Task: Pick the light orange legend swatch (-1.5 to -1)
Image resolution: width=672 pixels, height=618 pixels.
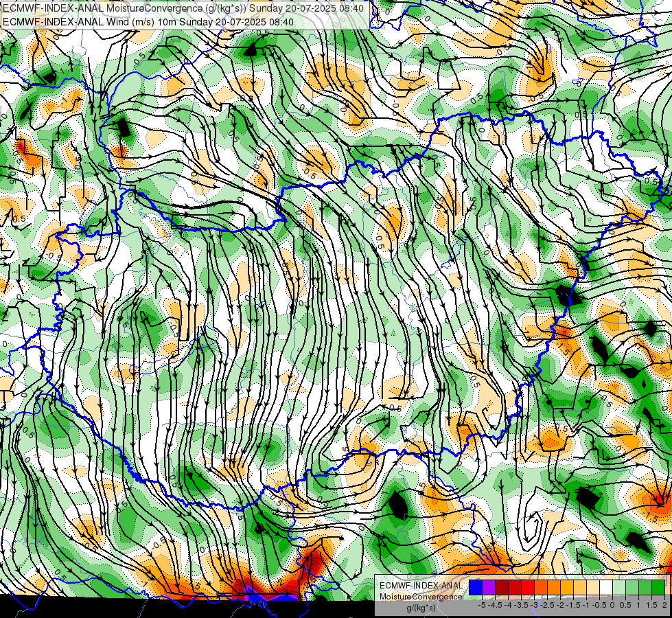Action: point(580,588)
